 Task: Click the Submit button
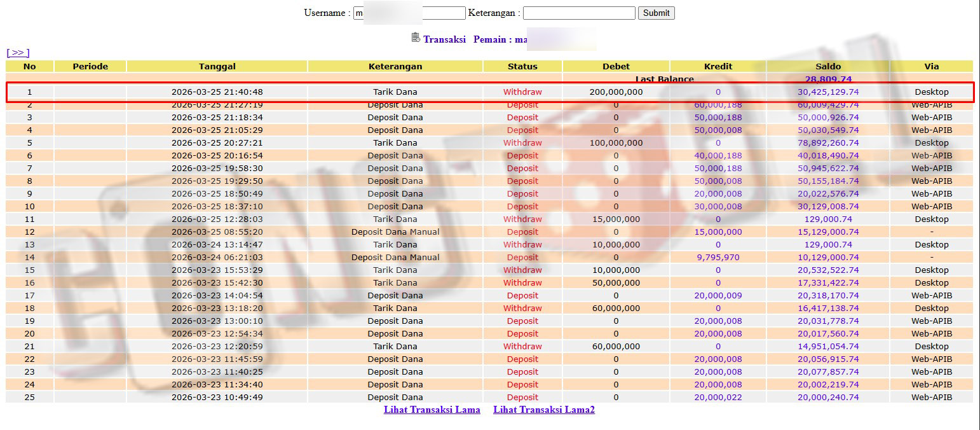click(x=657, y=13)
